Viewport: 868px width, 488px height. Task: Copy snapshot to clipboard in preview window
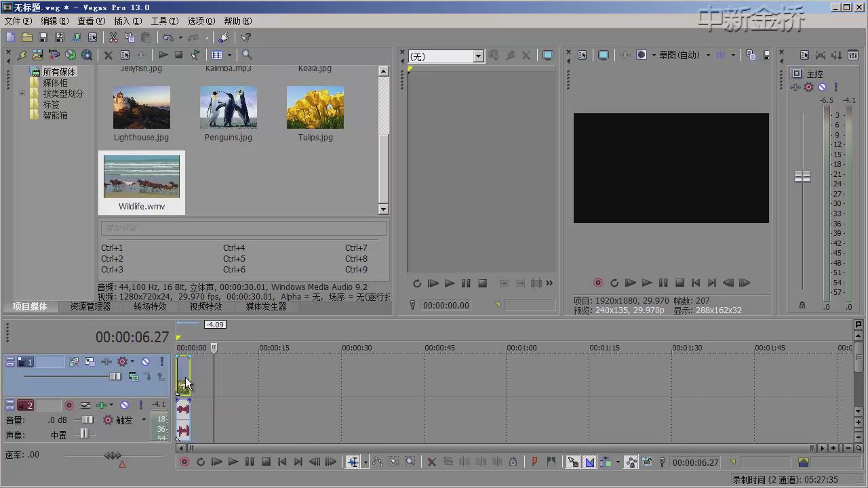[x=750, y=56]
